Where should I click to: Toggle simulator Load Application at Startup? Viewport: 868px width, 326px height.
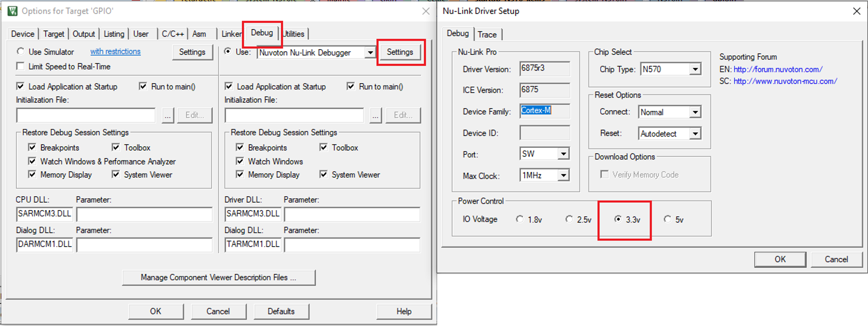coord(20,86)
